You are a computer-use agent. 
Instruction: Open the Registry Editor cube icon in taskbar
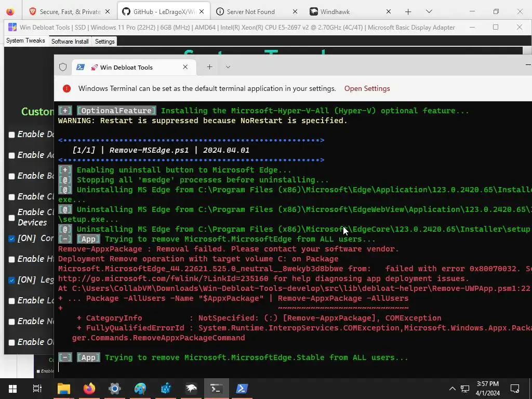pos(166,389)
